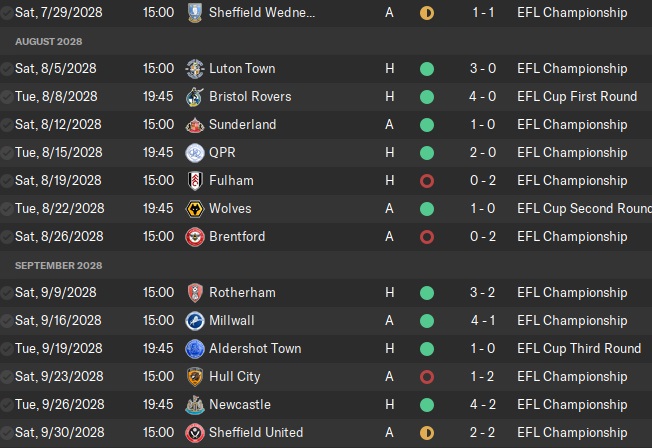
Task: Click the Luton Town club badge
Action: coord(195,69)
